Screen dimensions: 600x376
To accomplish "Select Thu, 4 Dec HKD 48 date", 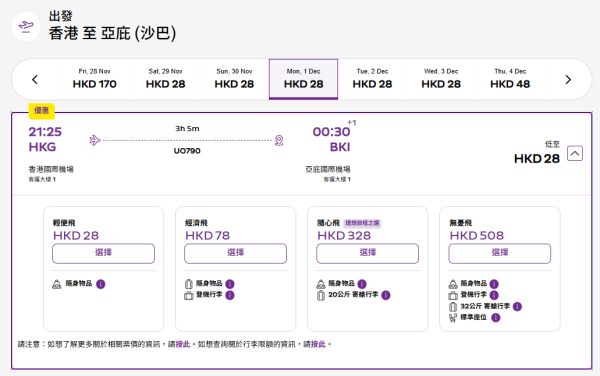I will click(510, 79).
